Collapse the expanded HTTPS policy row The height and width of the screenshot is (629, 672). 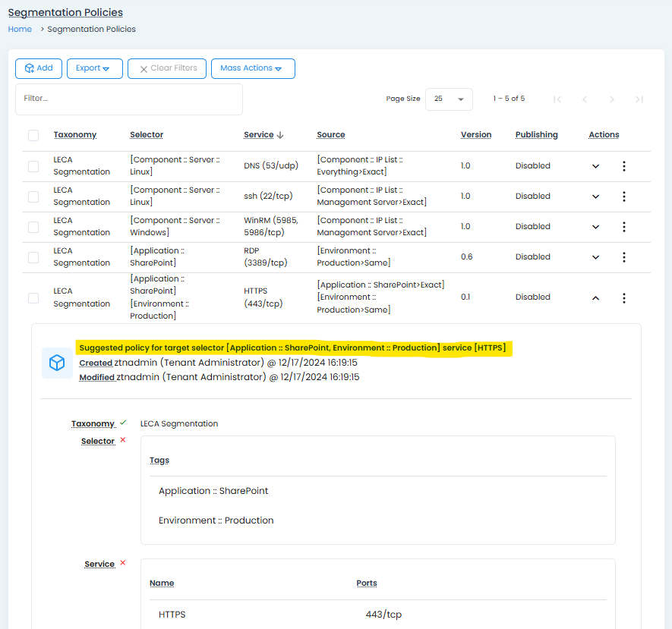595,298
